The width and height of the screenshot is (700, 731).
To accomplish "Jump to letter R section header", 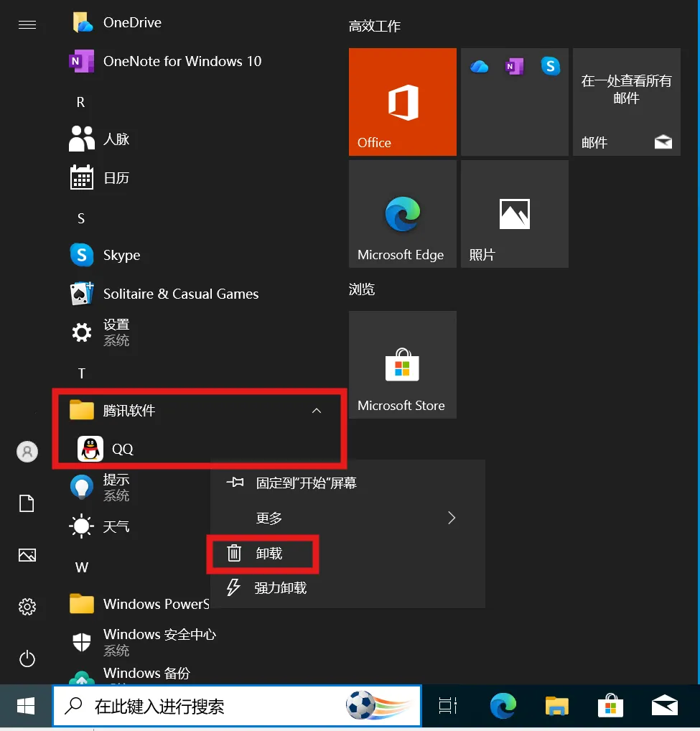I will click(81, 102).
